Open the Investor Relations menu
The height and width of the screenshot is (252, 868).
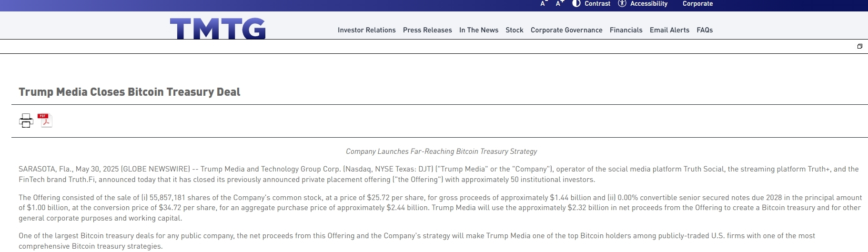click(366, 30)
